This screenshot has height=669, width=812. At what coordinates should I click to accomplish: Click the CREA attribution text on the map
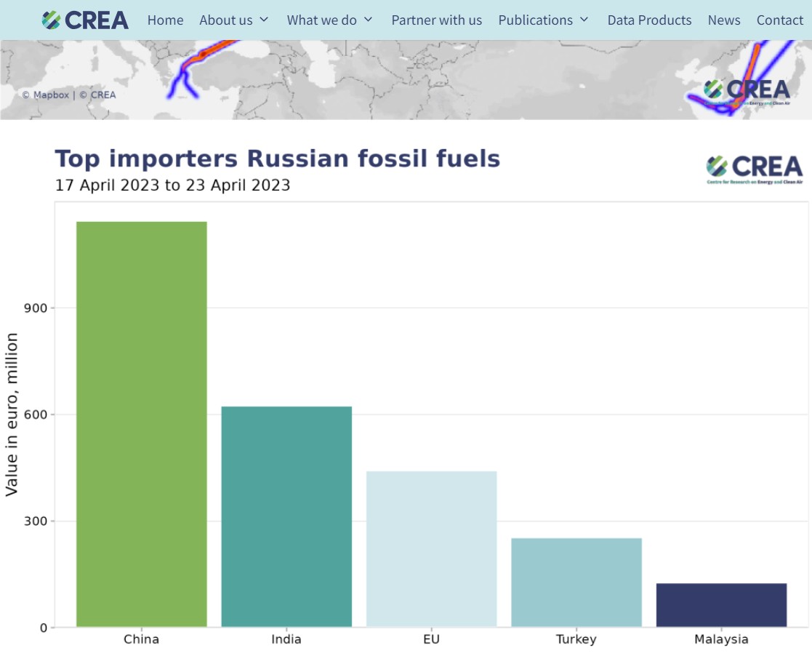point(102,95)
